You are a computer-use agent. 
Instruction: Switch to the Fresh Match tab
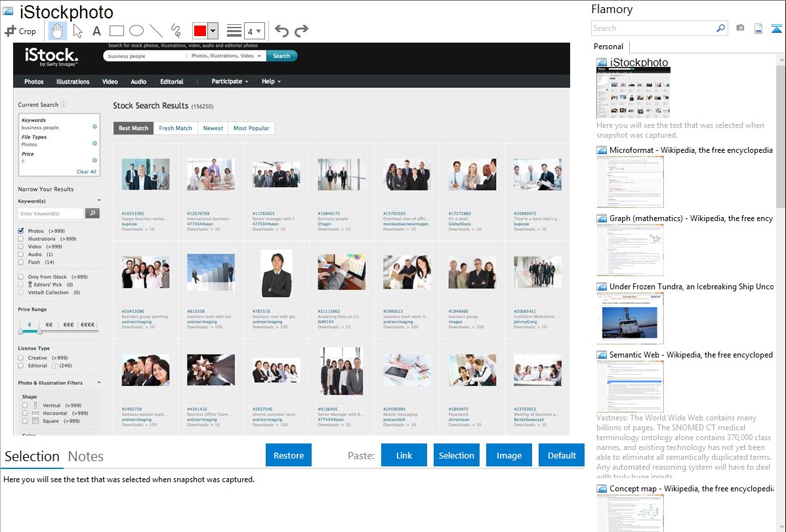point(175,129)
